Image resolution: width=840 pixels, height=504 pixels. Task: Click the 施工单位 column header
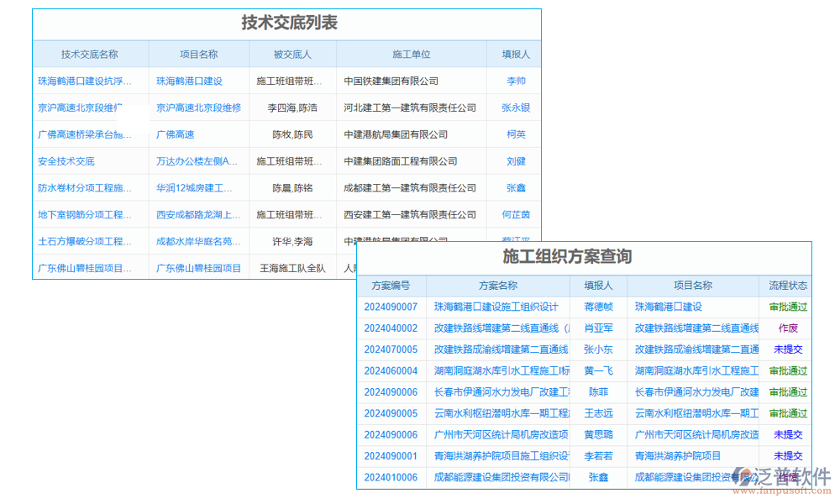[x=412, y=53]
